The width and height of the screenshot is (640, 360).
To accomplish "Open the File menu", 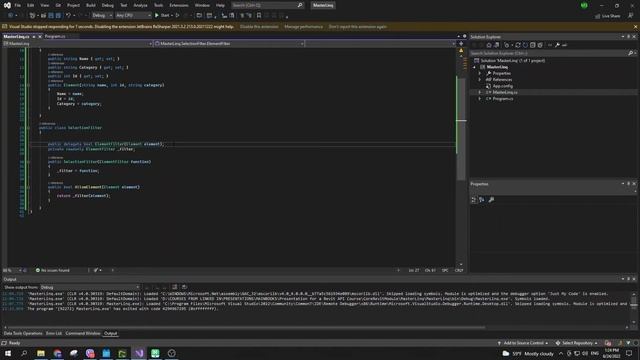I will (18, 5).
